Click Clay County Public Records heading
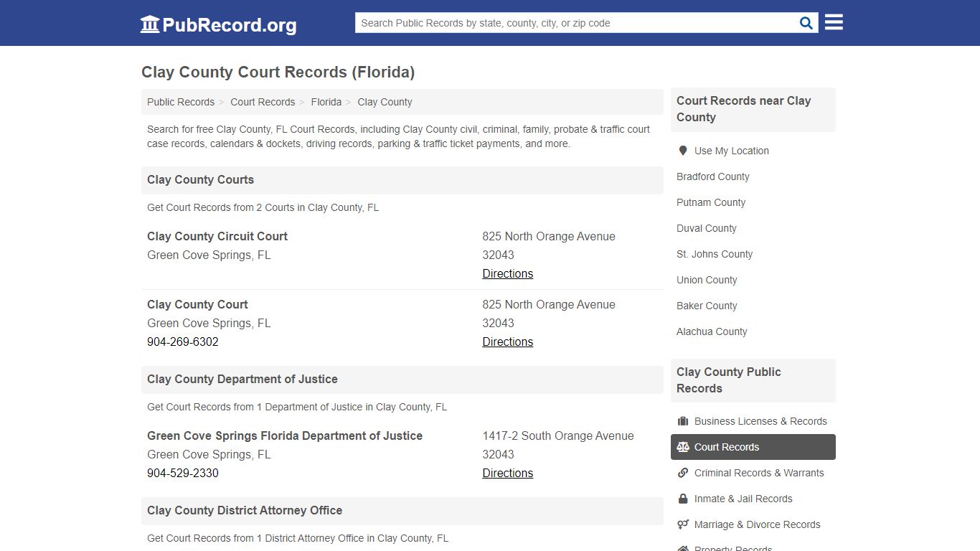The image size is (980, 551). pos(753,380)
